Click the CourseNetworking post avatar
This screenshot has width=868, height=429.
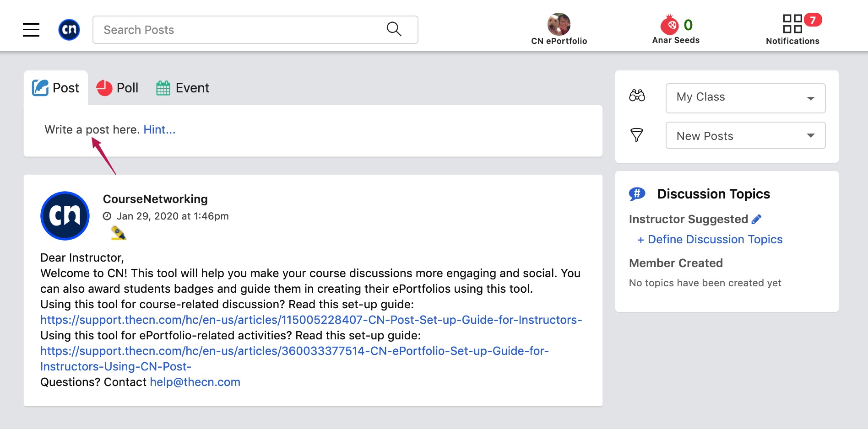point(65,216)
